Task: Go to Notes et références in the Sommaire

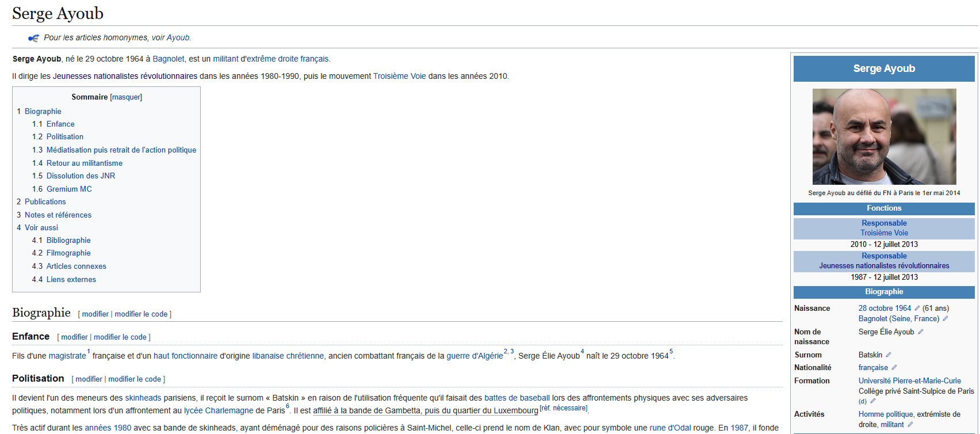Action: point(58,215)
